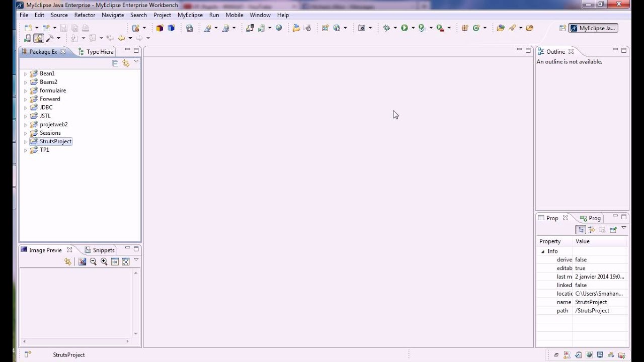Screen dimensions: 644x362
Task: Expand the JDBC project arrow
Action: tap(26, 108)
